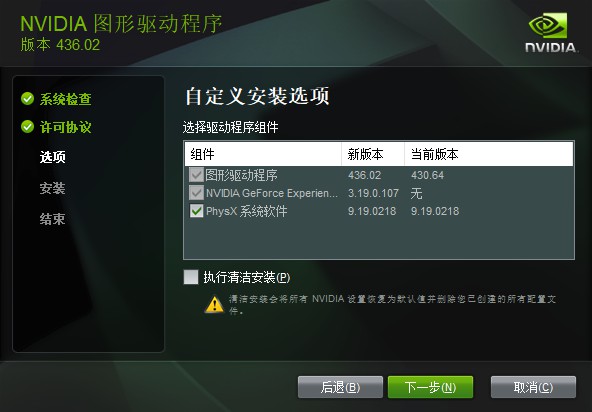
Task: Click green checkmark beside 系统检查
Action: [28, 99]
